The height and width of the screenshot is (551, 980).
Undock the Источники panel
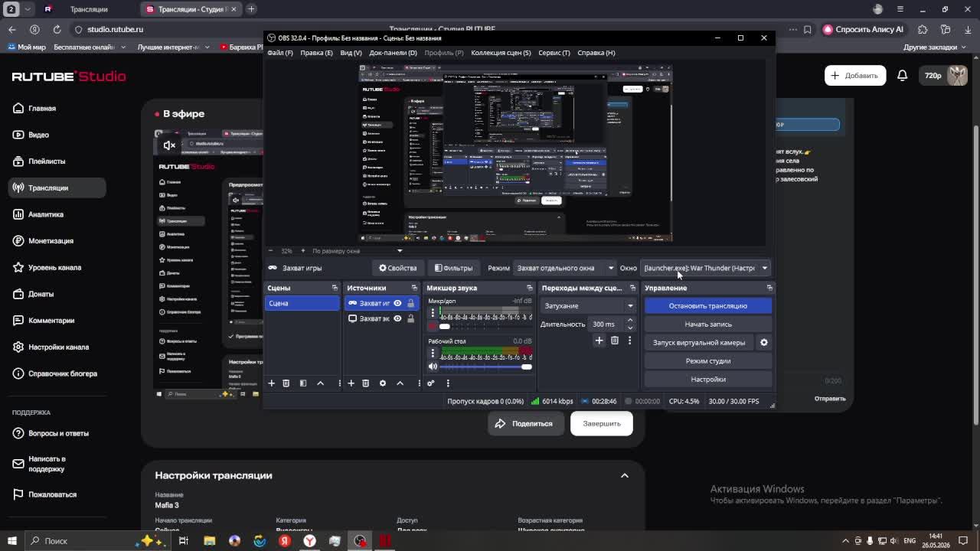tap(414, 288)
